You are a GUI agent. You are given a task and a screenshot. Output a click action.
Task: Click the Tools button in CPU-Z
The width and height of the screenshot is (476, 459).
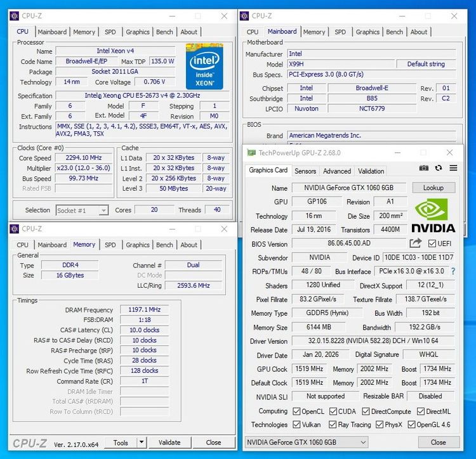(121, 443)
